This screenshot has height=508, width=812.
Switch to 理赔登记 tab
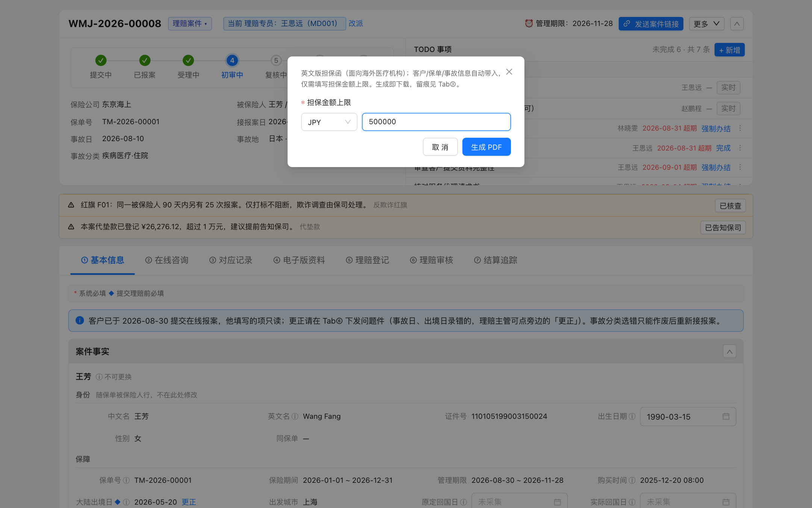point(367,260)
